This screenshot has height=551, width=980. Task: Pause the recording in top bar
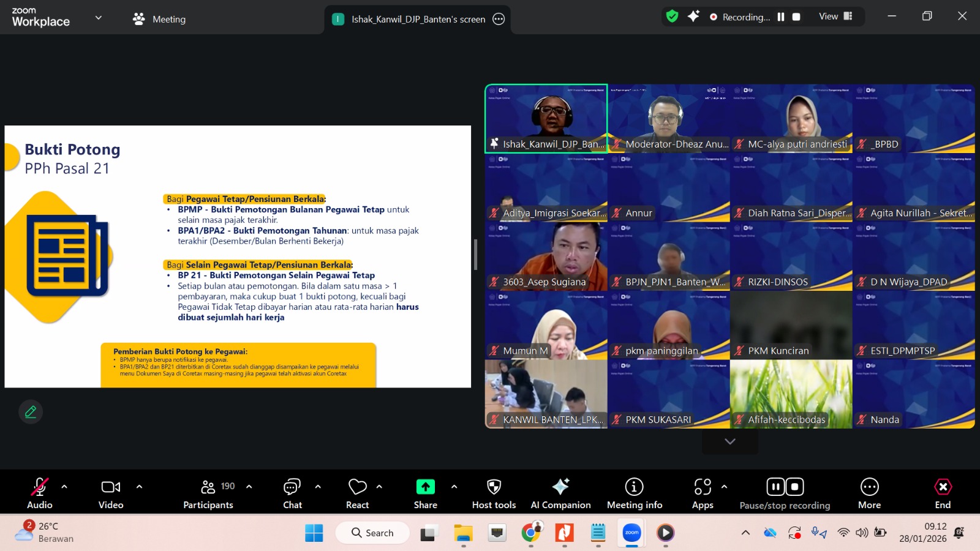(x=781, y=17)
